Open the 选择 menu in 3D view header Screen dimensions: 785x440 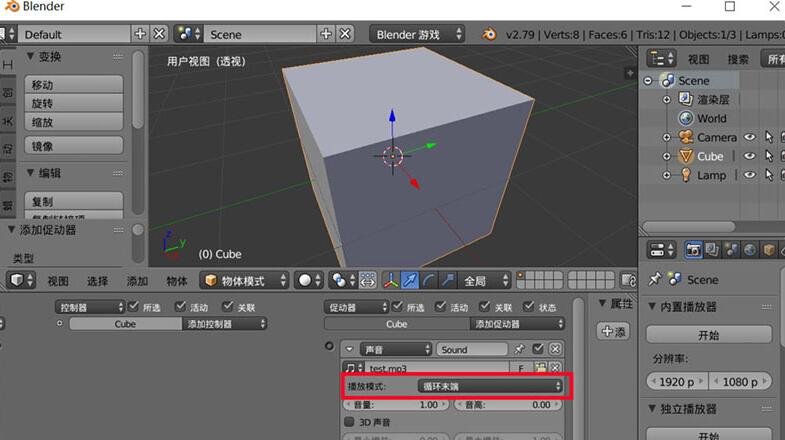[97, 281]
